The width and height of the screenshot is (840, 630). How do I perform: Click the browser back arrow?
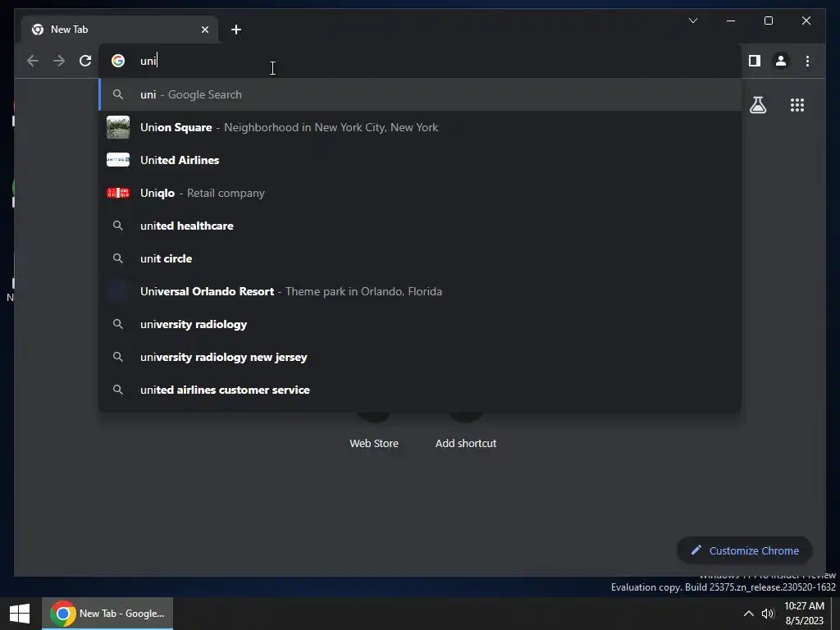click(33, 61)
